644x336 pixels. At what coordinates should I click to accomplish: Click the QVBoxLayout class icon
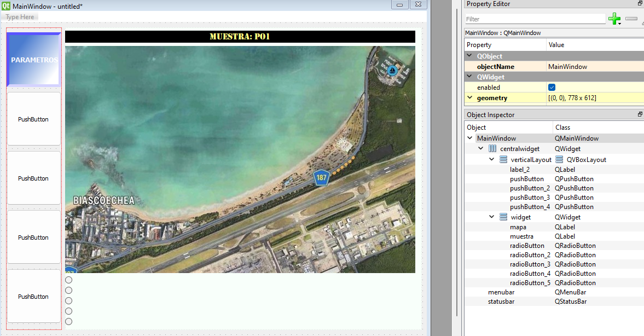[559, 160]
